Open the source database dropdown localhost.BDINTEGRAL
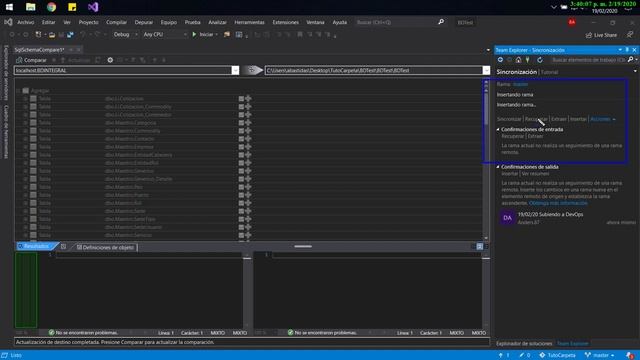640x360 pixels. [235, 71]
